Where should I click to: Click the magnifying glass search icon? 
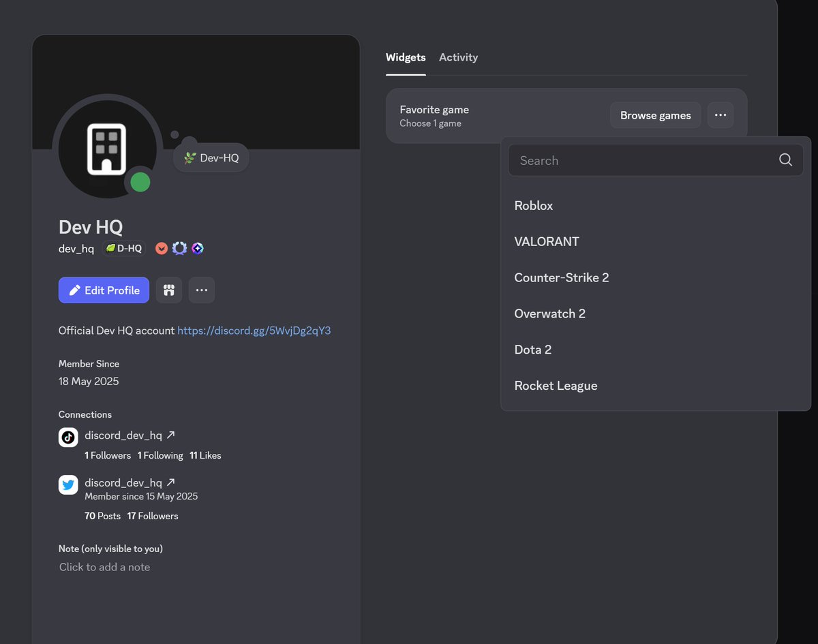785,160
